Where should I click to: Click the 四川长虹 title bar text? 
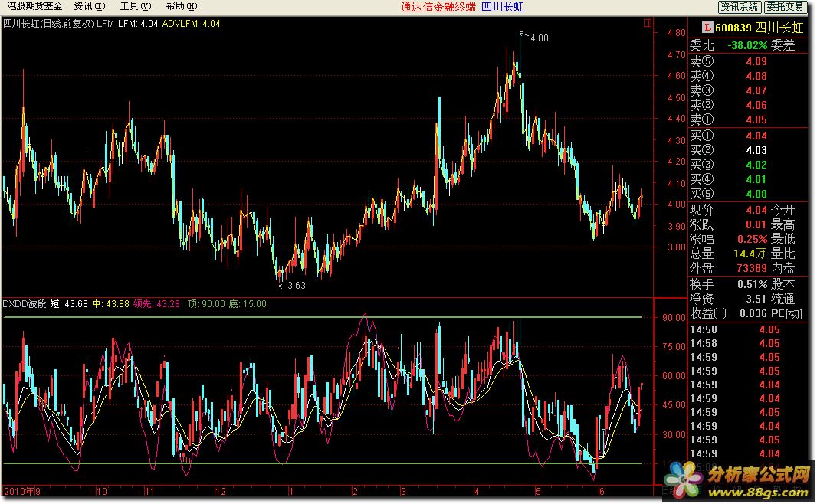pos(502,7)
